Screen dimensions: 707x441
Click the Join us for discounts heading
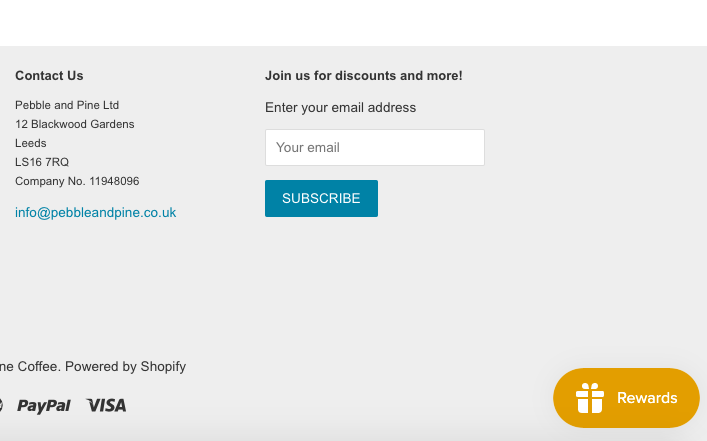click(363, 75)
